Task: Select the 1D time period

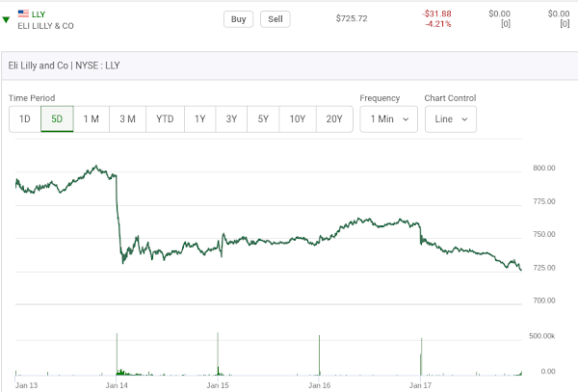Action: 25,119
